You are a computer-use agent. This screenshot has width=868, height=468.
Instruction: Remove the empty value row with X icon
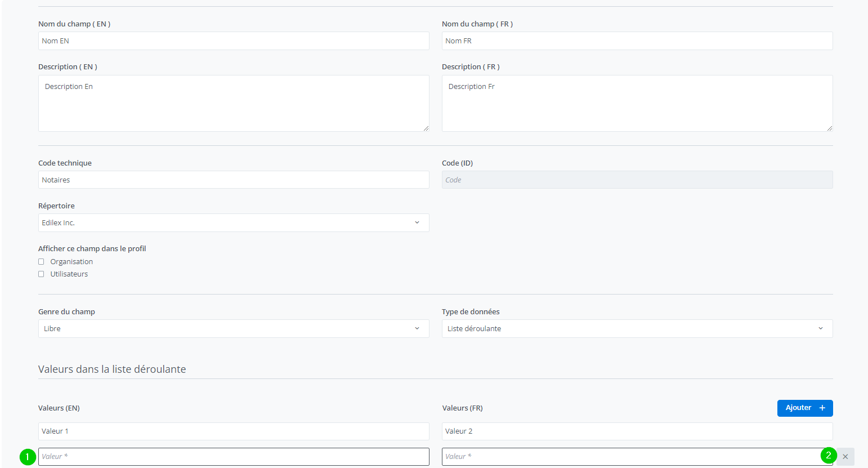[845, 457]
